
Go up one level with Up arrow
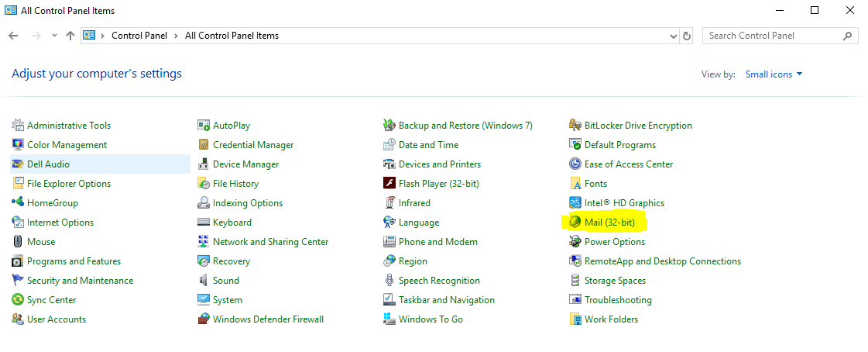[x=70, y=36]
